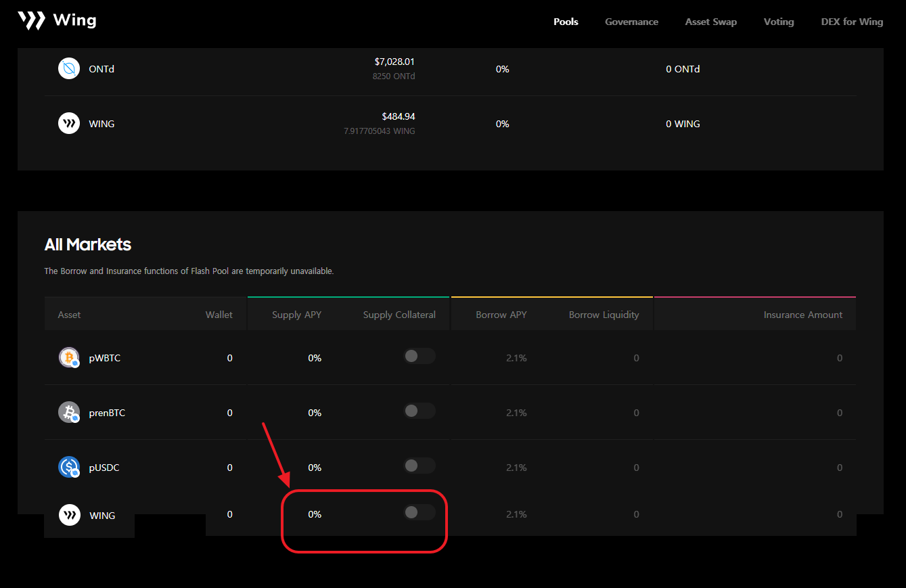906x588 pixels.
Task: Click pUSDC's 0% Supply APY
Action: pos(315,468)
